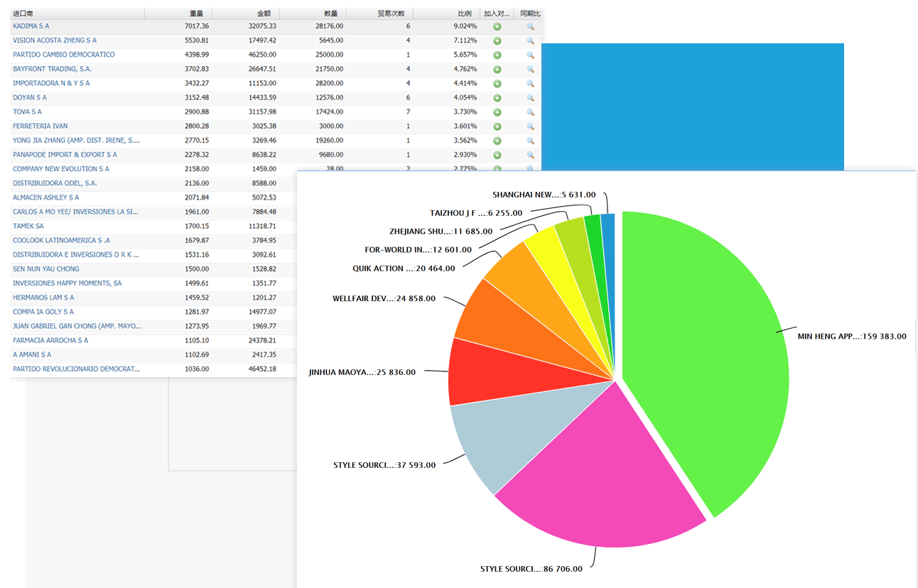This screenshot has width=918, height=588.
Task: Open the TAMEK SA importer link
Action: [28, 226]
